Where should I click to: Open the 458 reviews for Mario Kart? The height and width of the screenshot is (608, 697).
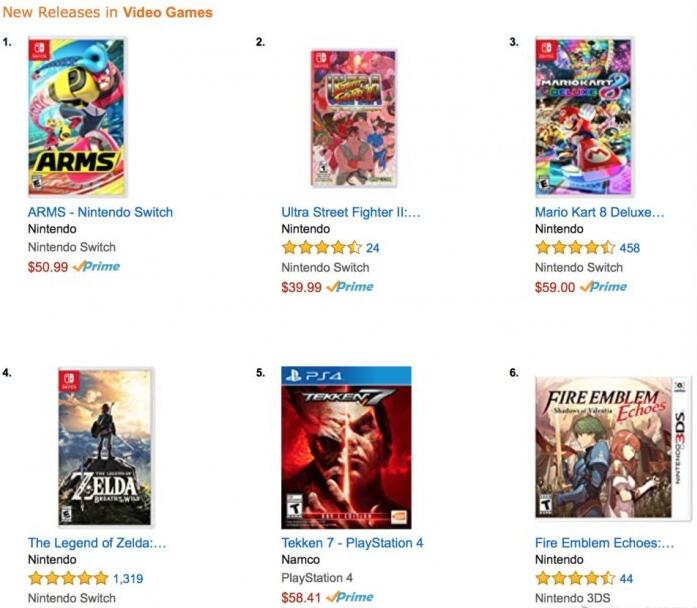(x=629, y=248)
